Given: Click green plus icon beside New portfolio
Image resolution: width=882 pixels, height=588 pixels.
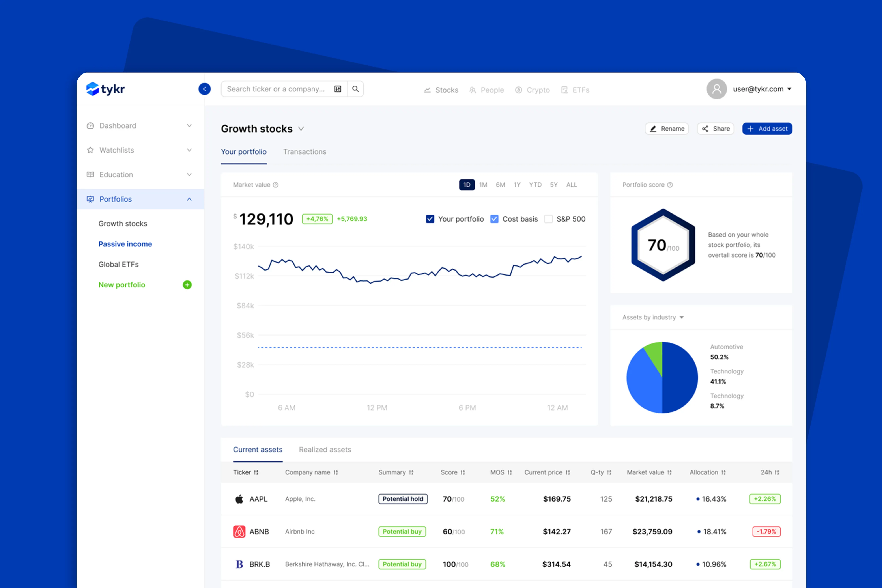Looking at the screenshot, I should (x=187, y=285).
